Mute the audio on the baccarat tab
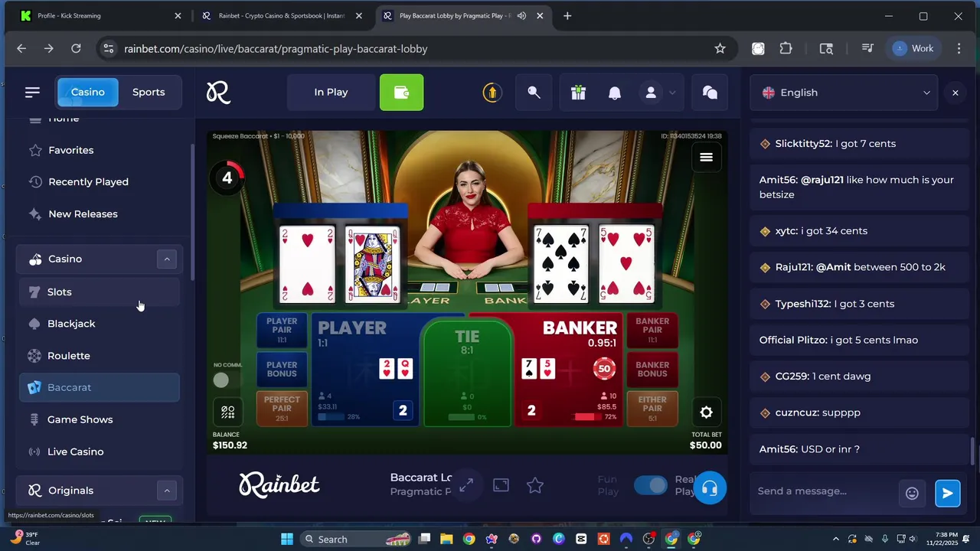This screenshot has width=980, height=551. (x=521, y=15)
